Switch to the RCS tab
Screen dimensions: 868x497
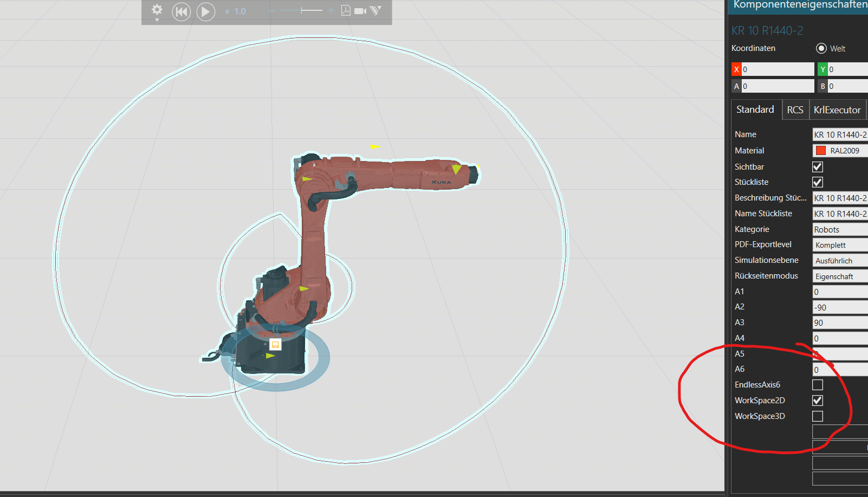click(795, 110)
